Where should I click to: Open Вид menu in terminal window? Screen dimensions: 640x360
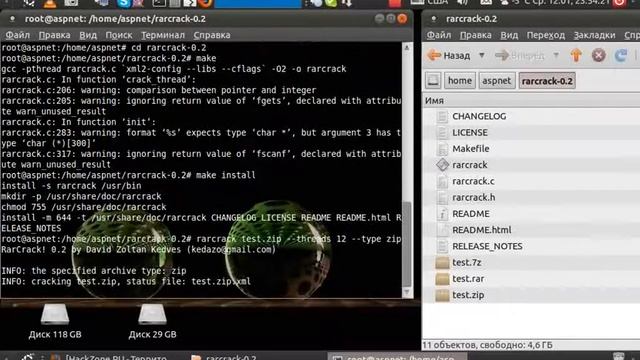point(88,35)
